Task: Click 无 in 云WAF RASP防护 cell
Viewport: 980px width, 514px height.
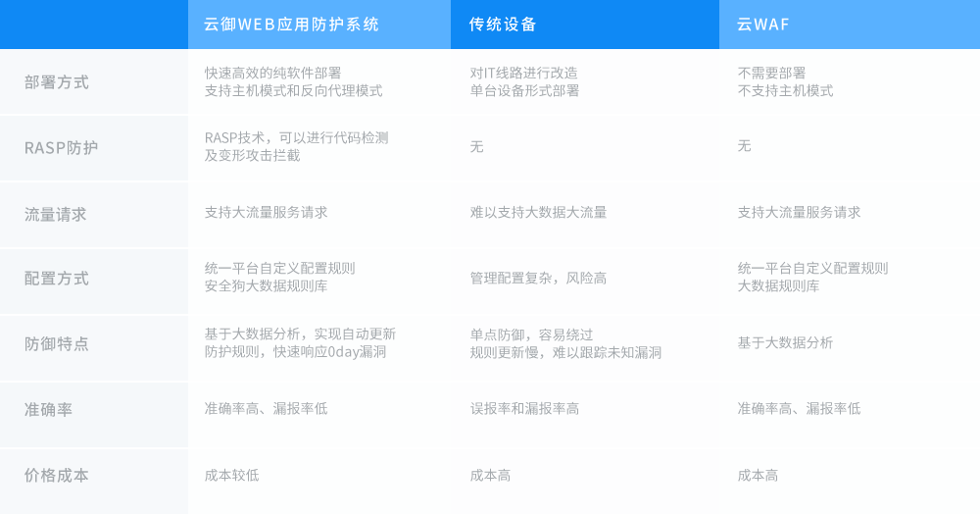Action: pos(744,146)
